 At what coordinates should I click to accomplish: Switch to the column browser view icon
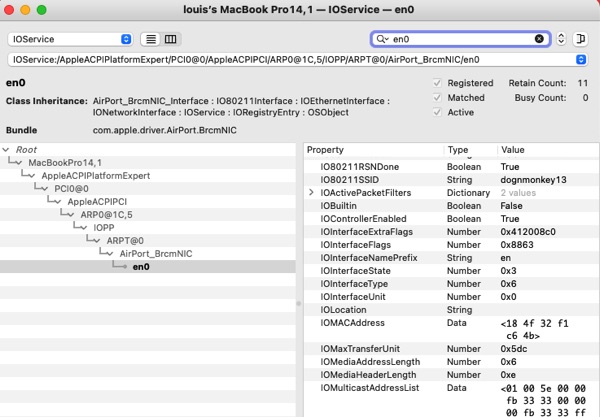170,39
